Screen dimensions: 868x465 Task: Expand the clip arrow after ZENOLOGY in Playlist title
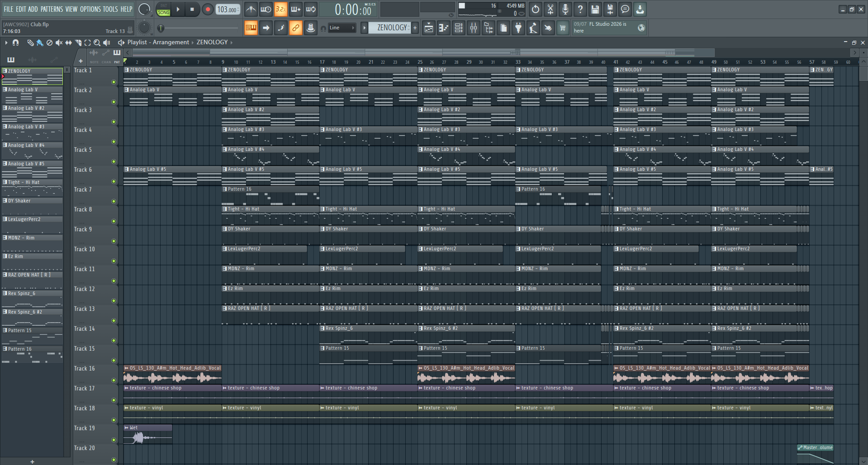(x=232, y=42)
